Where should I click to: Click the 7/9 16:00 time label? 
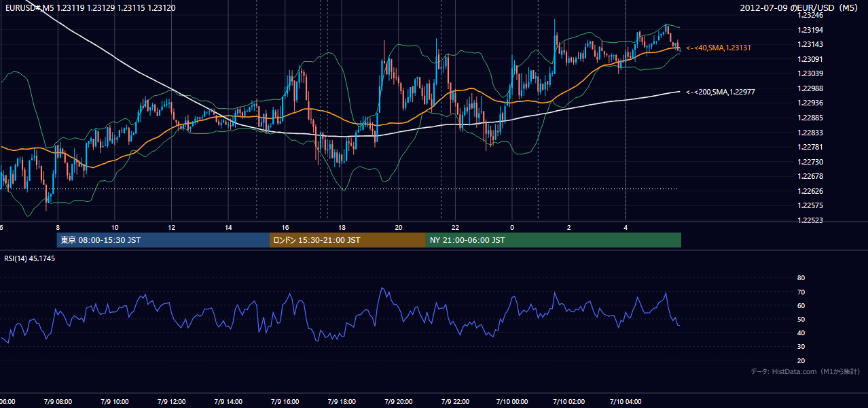[x=285, y=401]
